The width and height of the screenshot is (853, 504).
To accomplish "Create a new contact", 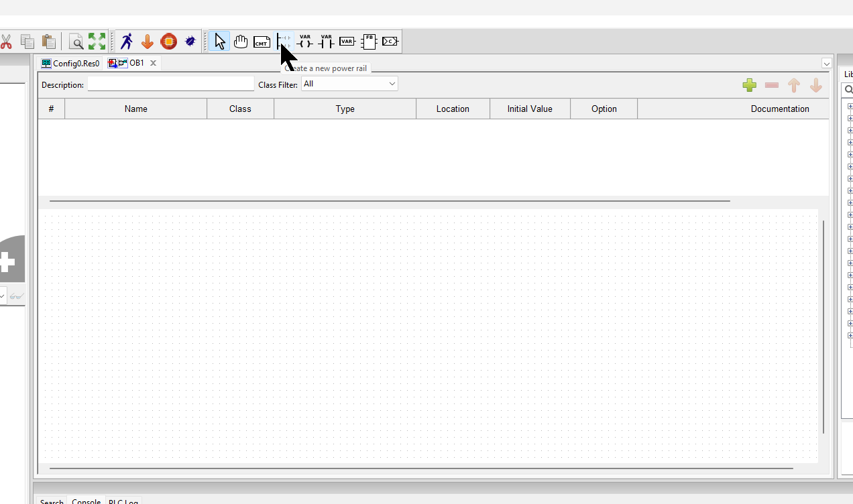I will tap(326, 42).
